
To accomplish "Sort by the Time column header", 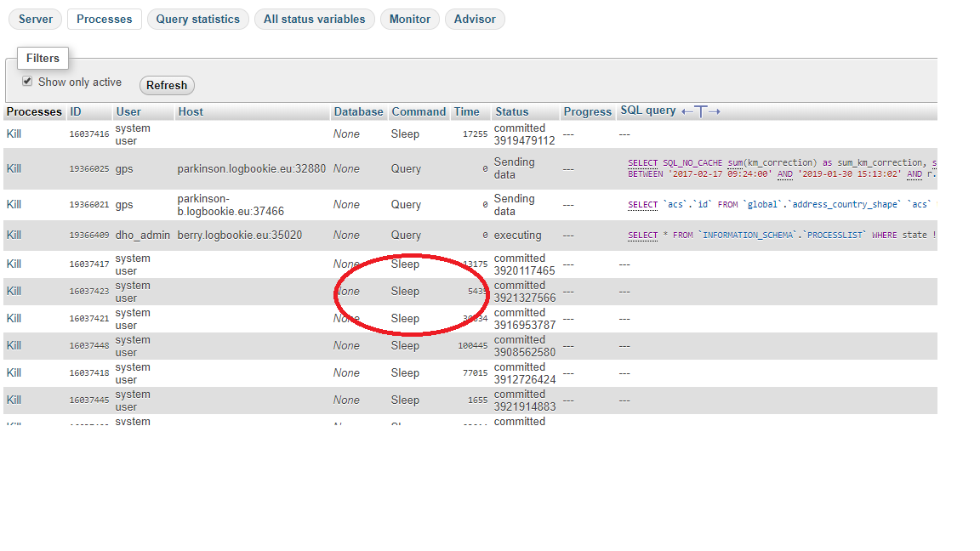I will pyautogui.click(x=467, y=112).
